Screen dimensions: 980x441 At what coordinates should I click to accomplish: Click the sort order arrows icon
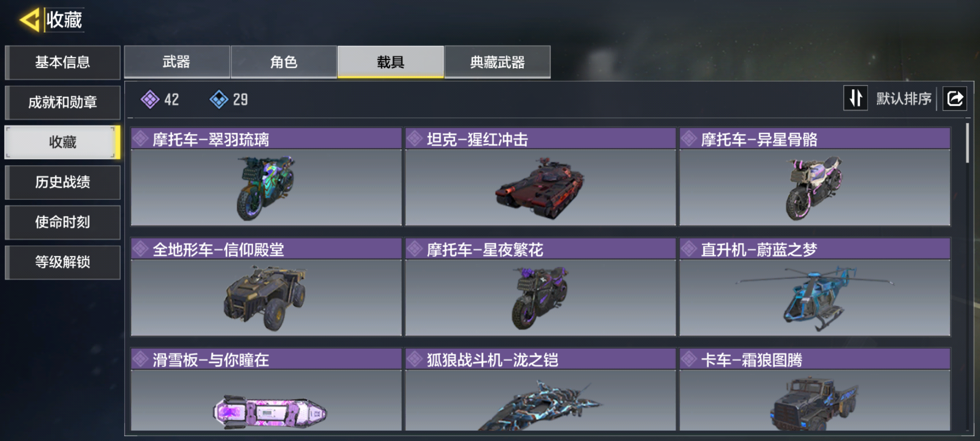point(855,98)
